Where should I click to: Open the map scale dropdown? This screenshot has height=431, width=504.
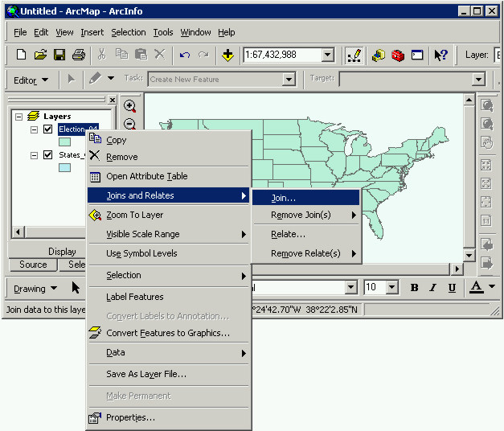[327, 55]
